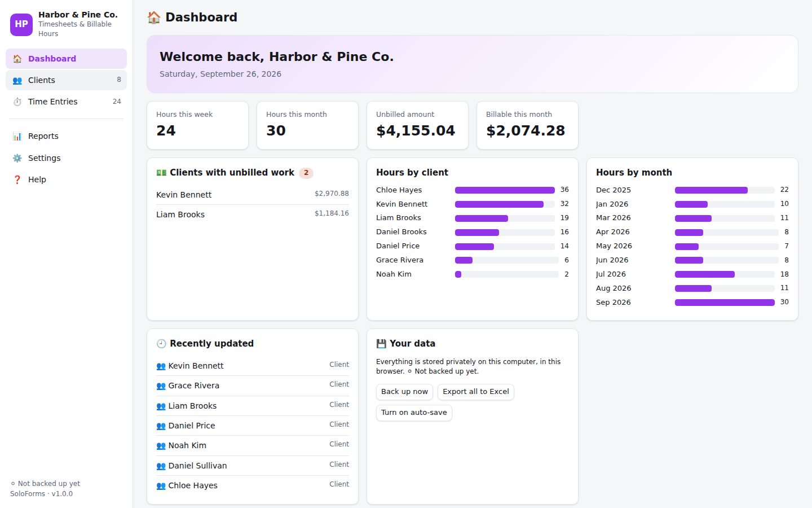Click the date Saturday, September 26, 2026
812x508 pixels.
tap(220, 74)
